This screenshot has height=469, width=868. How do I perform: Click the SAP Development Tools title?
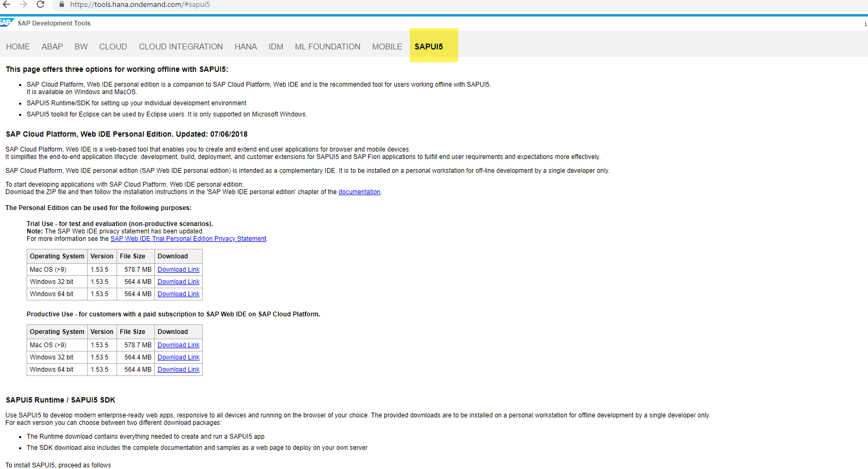[54, 23]
